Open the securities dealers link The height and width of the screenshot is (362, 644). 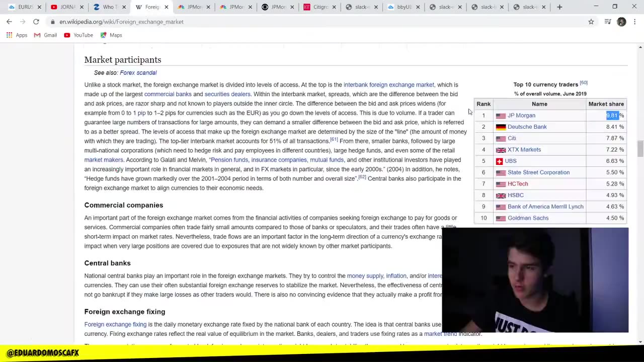pos(227,94)
